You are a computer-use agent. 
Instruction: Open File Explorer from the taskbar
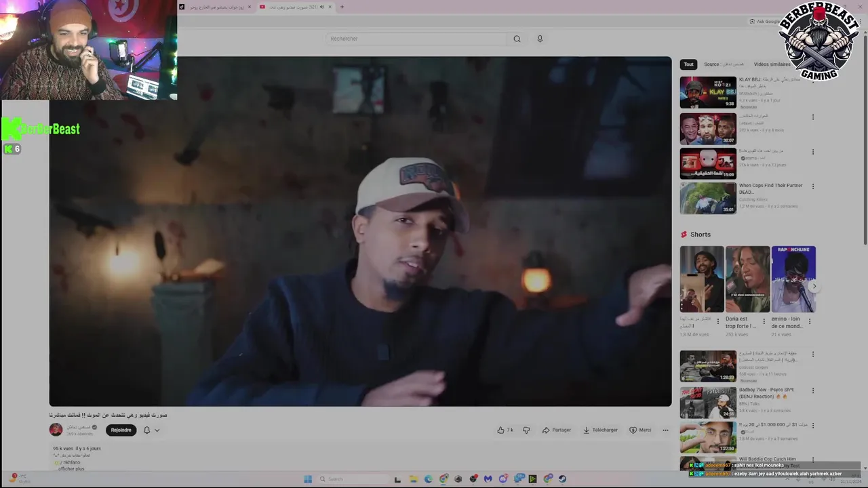click(413, 479)
